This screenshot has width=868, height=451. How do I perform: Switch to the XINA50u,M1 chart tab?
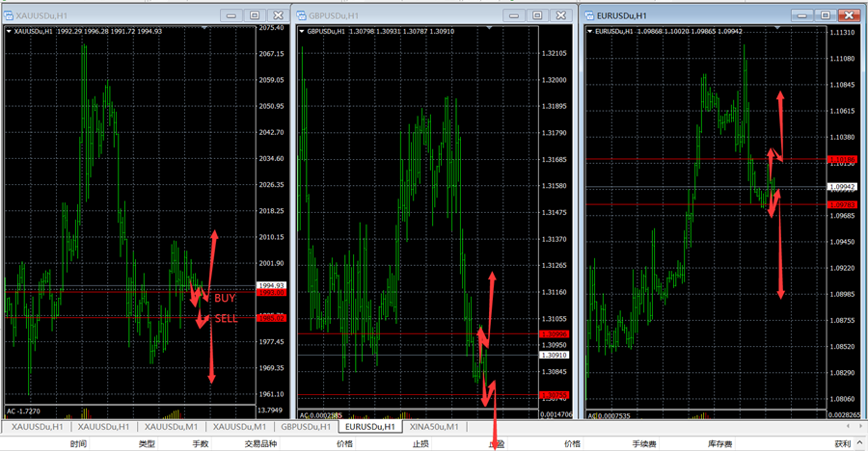[x=433, y=426]
